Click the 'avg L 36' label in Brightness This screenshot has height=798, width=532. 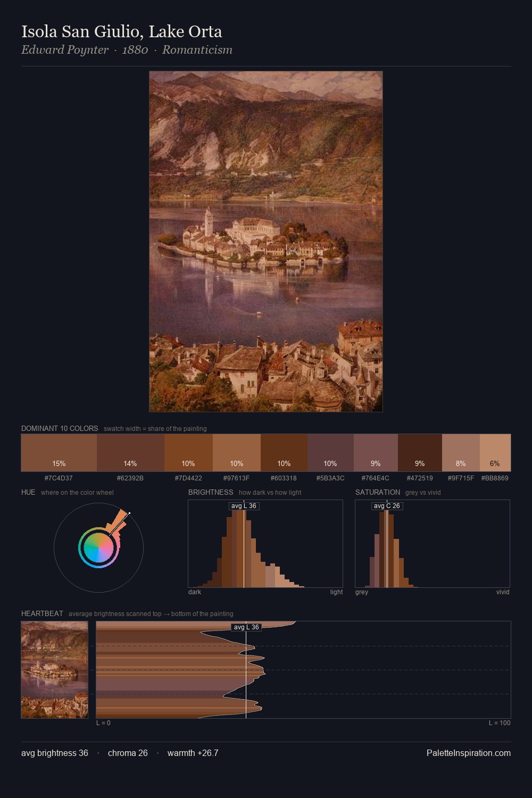pos(244,506)
